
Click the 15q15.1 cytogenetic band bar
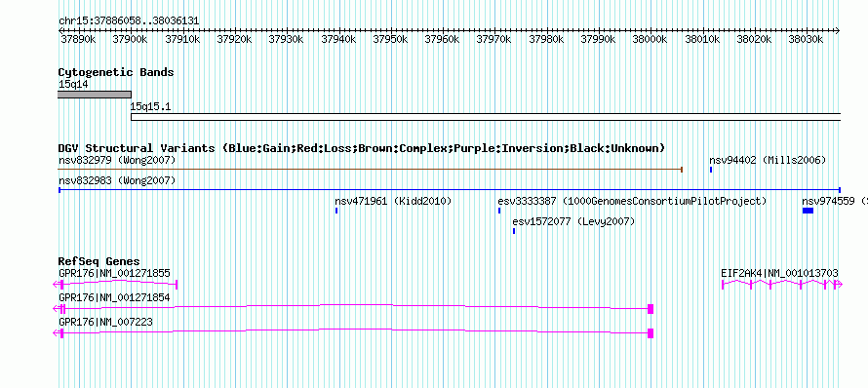(x=486, y=117)
